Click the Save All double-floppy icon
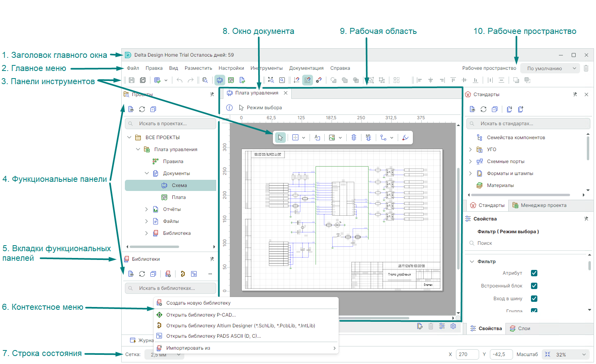 143,80
